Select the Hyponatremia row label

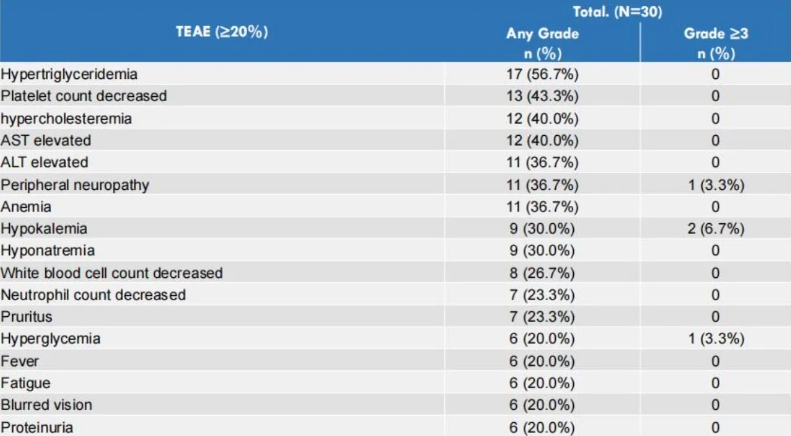(x=48, y=250)
